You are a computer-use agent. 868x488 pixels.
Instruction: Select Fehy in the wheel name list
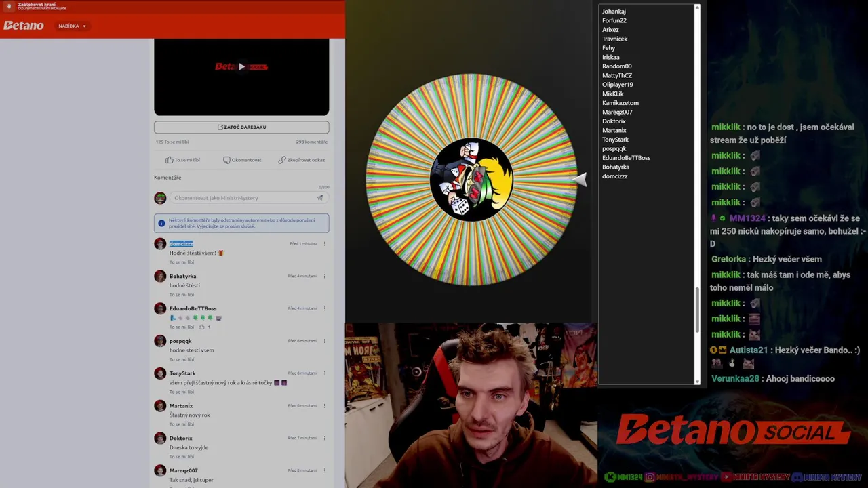click(x=608, y=48)
